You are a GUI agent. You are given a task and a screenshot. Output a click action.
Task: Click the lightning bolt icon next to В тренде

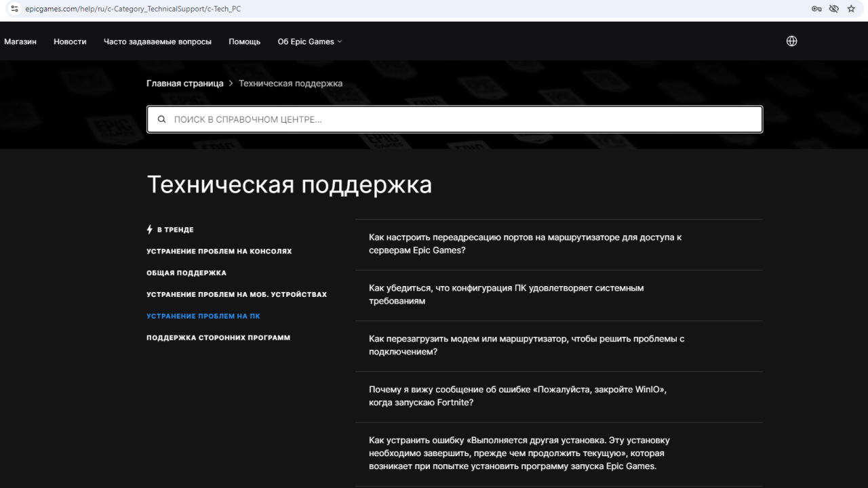pos(150,230)
